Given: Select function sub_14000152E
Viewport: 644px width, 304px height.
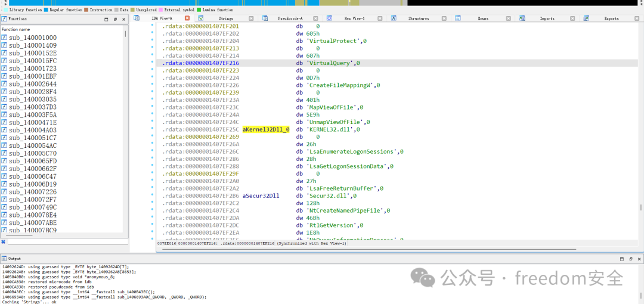Looking at the screenshot, I should [33, 53].
